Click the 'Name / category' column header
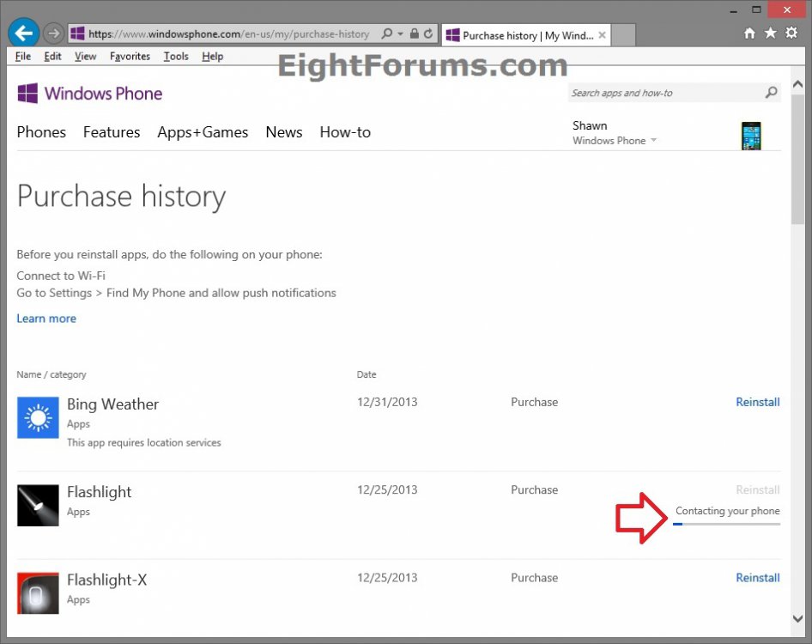This screenshot has height=644, width=812. (52, 374)
